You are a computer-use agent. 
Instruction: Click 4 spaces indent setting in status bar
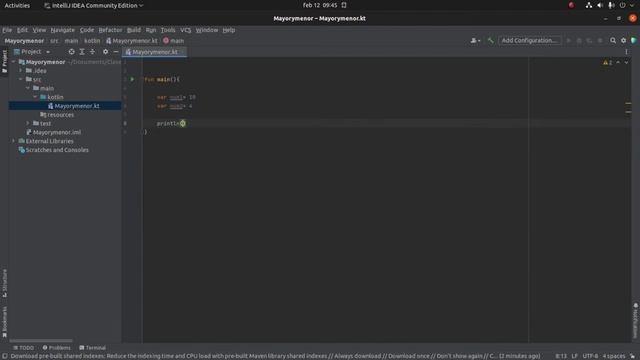click(614, 356)
